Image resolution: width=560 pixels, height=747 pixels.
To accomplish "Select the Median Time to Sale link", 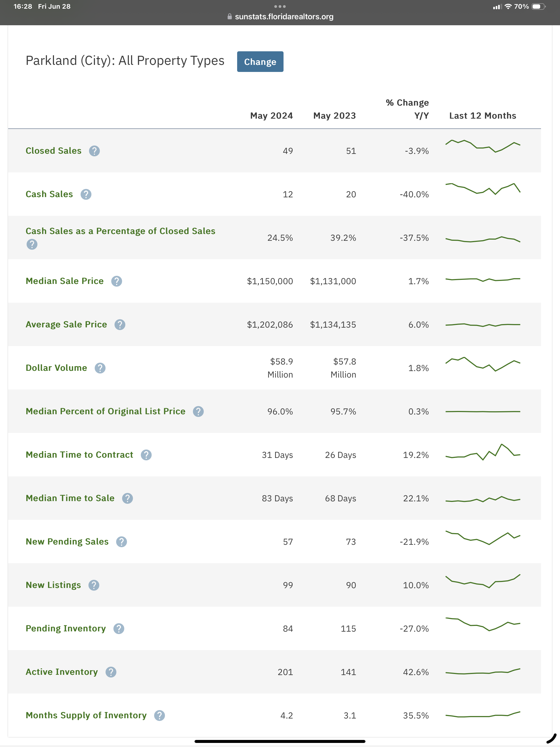I will [70, 498].
